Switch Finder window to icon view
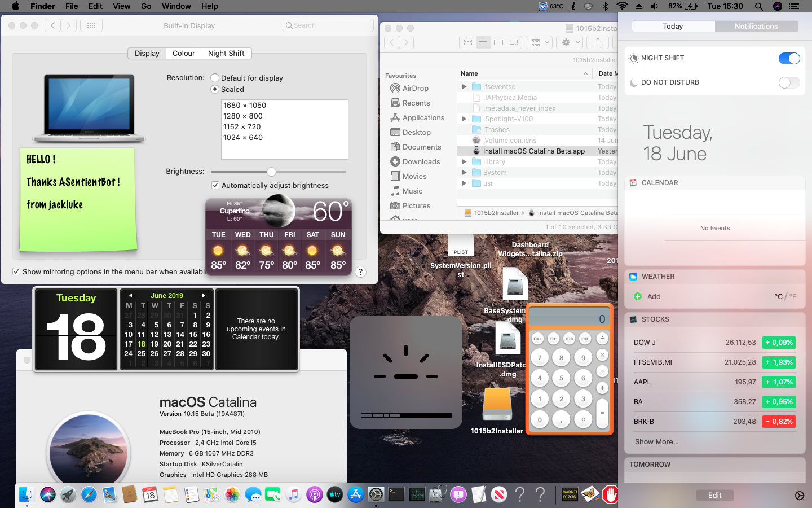Screen dimensions: 812x508 click(468, 42)
